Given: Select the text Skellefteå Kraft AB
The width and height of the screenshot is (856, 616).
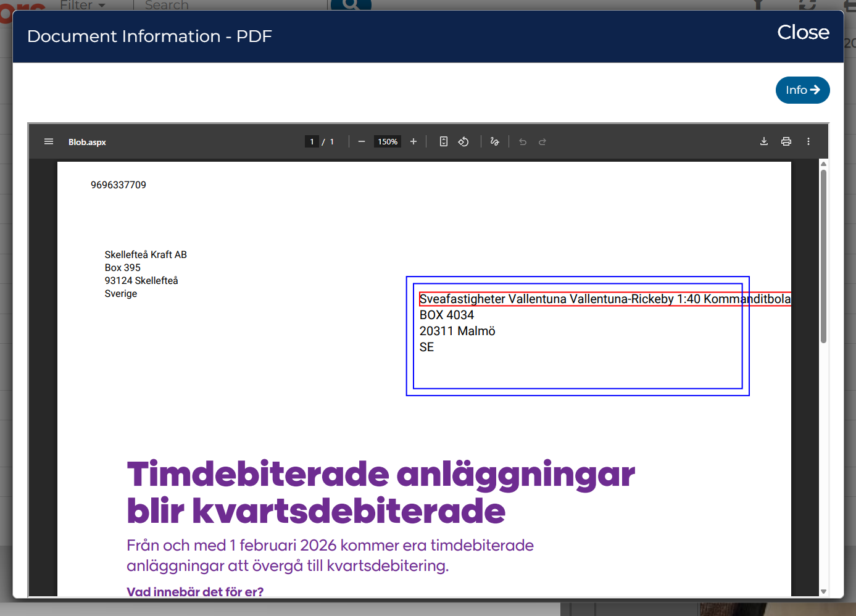Looking at the screenshot, I should click(x=146, y=254).
